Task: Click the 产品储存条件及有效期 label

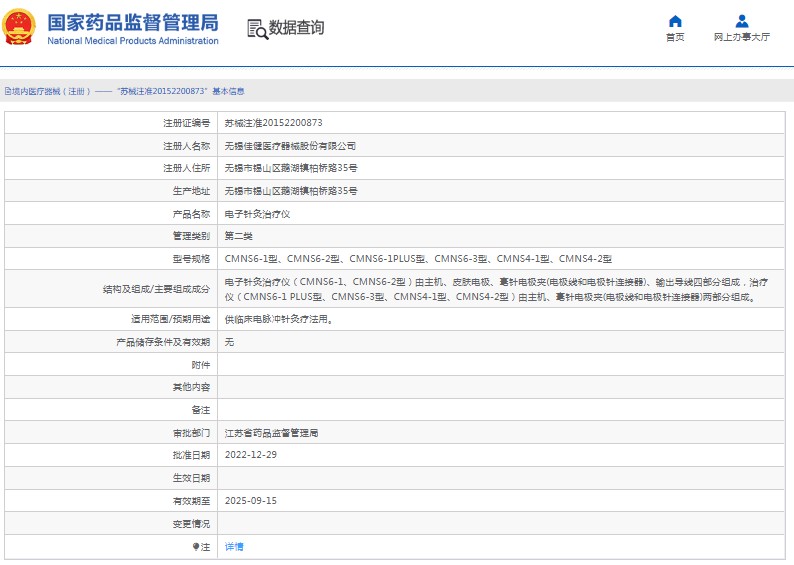Action: click(163, 342)
